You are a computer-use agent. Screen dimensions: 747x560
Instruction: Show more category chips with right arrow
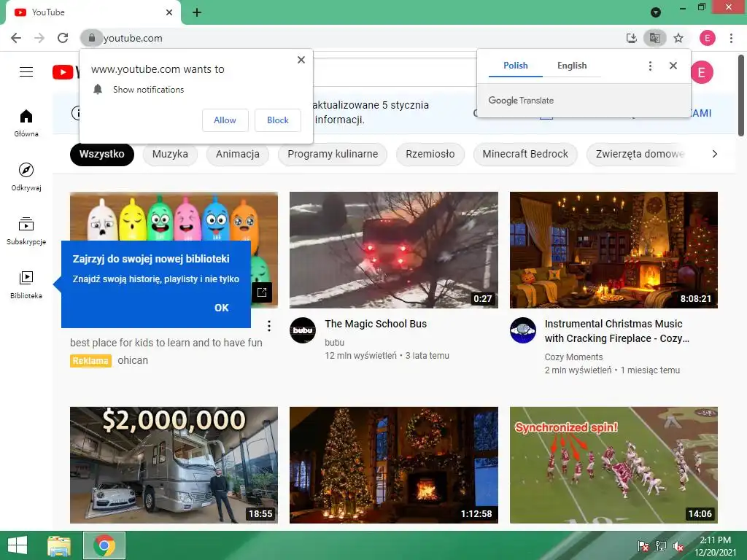pos(714,154)
